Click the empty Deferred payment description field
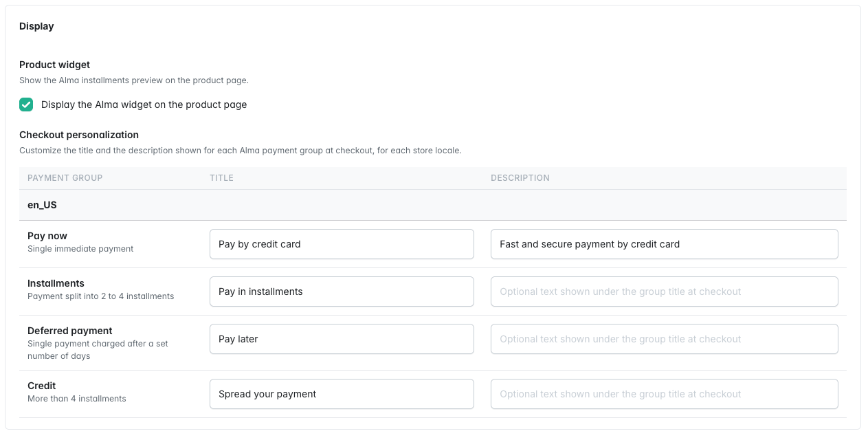 coord(665,339)
